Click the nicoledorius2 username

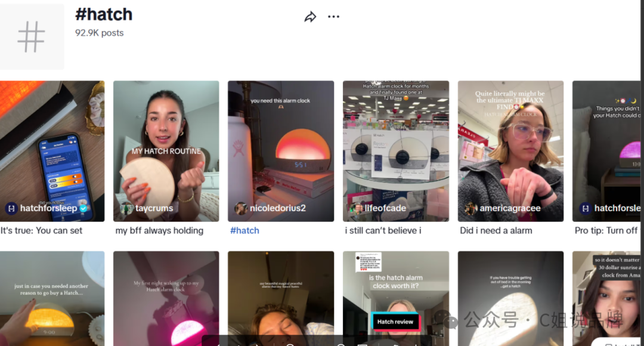[278, 208]
